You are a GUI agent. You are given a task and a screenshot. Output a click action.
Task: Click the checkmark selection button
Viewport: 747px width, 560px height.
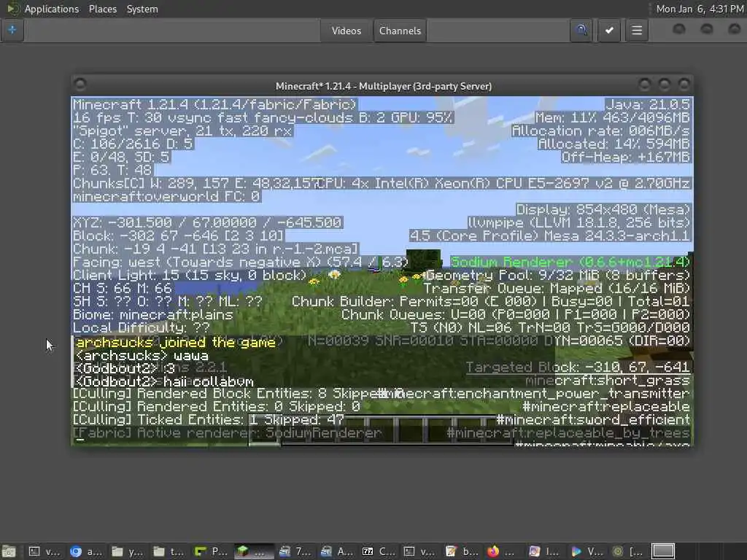609,31
